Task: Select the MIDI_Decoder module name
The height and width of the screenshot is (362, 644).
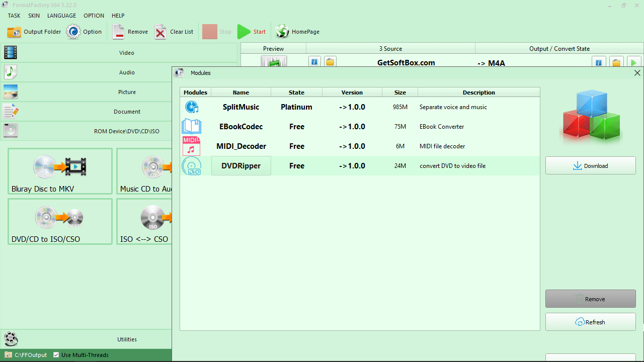Action: click(241, 146)
